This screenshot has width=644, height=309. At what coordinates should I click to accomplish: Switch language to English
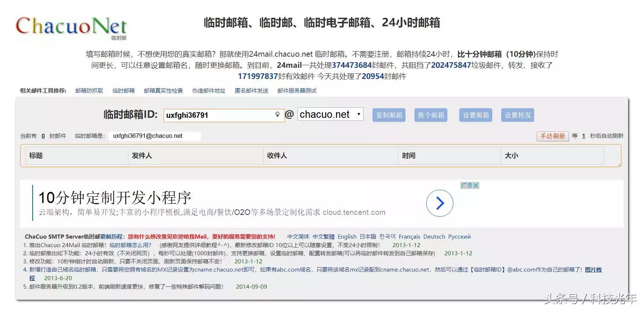(347, 237)
